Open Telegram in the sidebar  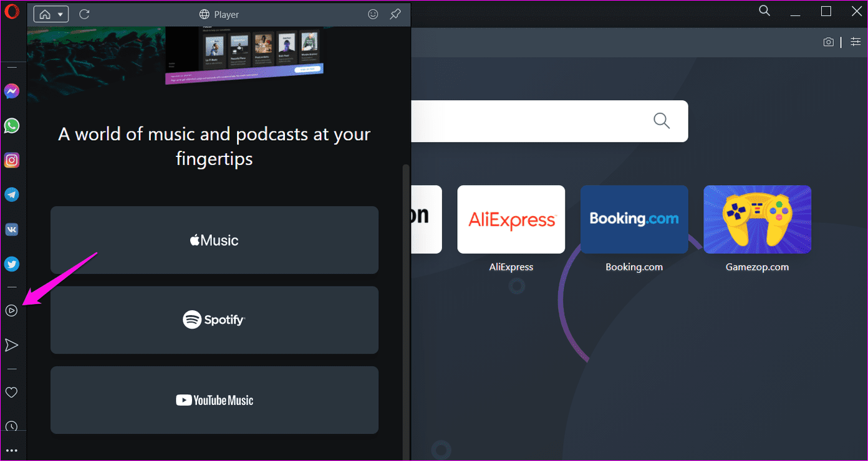pos(12,195)
